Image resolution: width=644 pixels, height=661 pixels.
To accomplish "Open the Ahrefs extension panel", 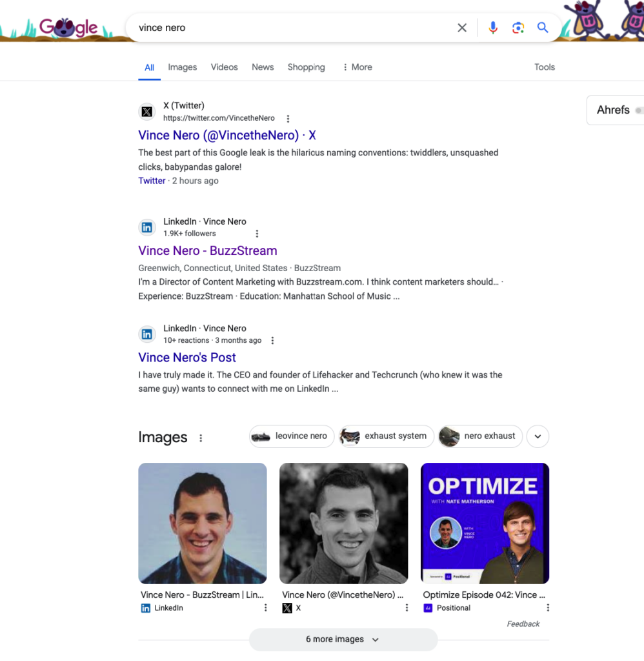I will pyautogui.click(x=613, y=110).
